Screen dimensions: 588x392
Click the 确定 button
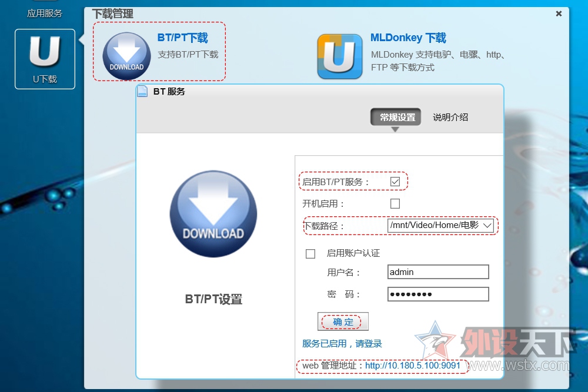[x=343, y=321]
